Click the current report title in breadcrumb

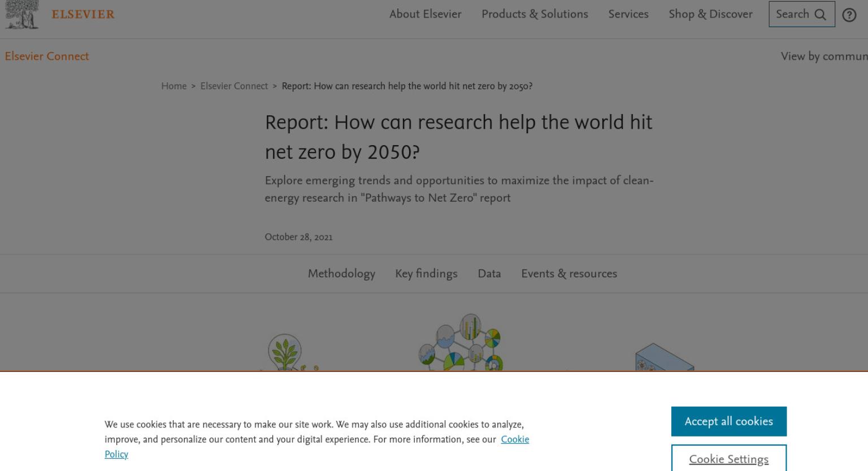tap(407, 86)
